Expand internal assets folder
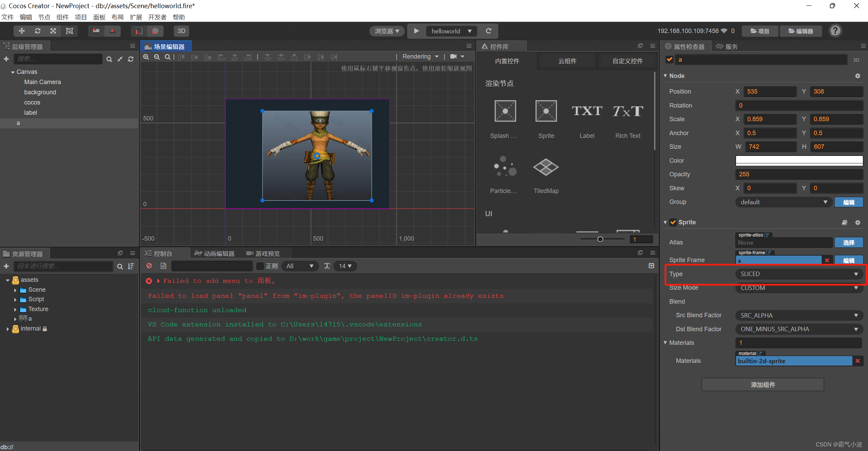This screenshot has width=868, height=451. pos(7,329)
